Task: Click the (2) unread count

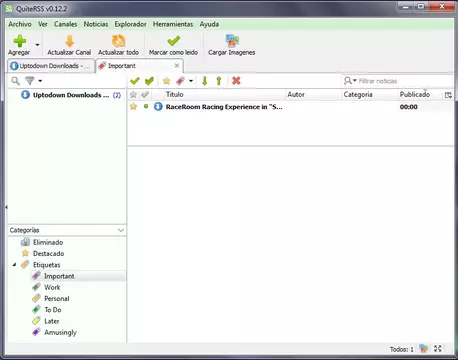Action: [x=117, y=95]
